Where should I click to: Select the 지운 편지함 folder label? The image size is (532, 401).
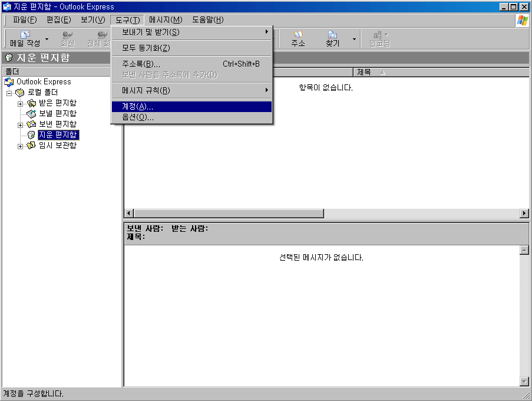[x=58, y=135]
